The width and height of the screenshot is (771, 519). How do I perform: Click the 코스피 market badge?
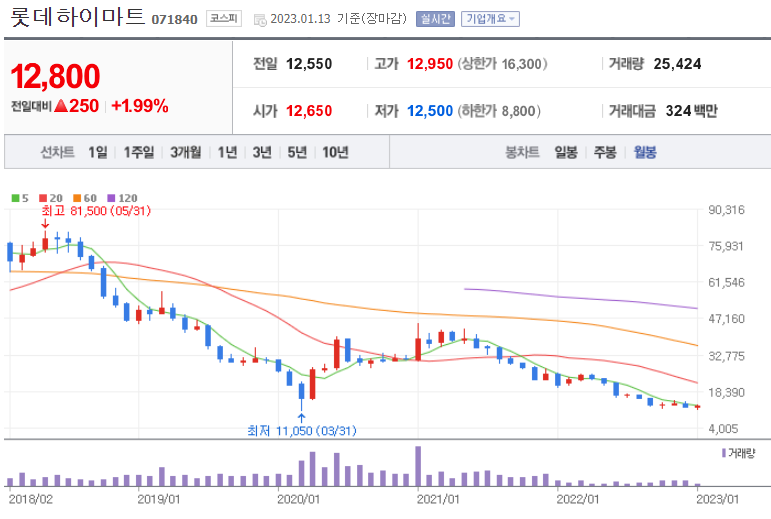coord(224,19)
